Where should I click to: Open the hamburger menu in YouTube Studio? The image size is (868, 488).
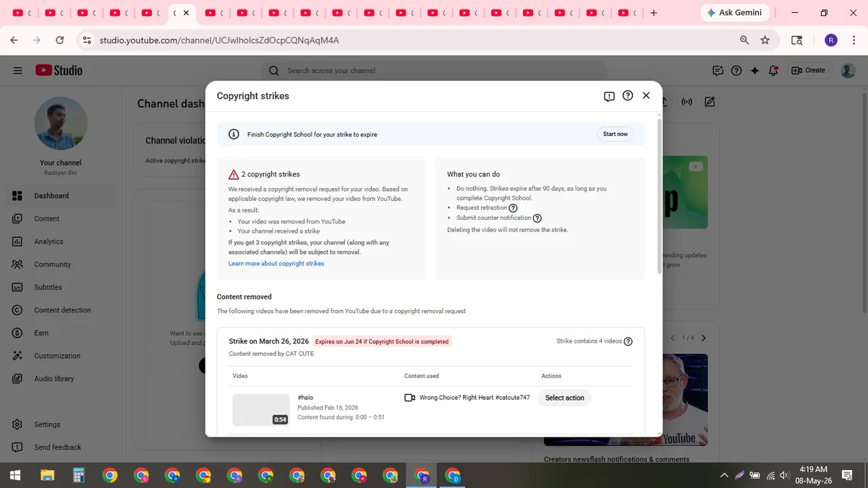(x=18, y=70)
